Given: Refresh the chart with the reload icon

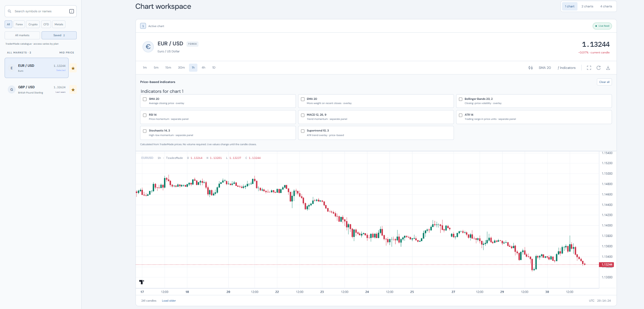Looking at the screenshot, I should coord(598,68).
